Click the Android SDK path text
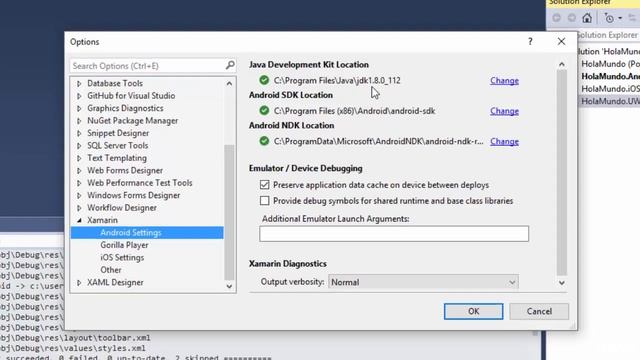The width and height of the screenshot is (640, 360). [354, 111]
